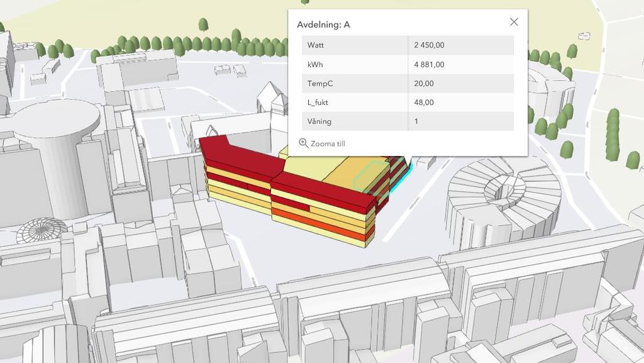Close the Avdelning: A popup

pyautogui.click(x=514, y=22)
